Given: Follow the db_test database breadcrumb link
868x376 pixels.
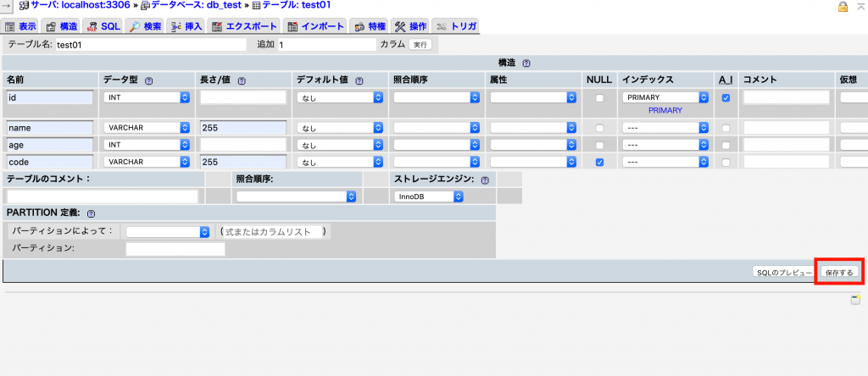Looking at the screenshot, I should [197, 5].
